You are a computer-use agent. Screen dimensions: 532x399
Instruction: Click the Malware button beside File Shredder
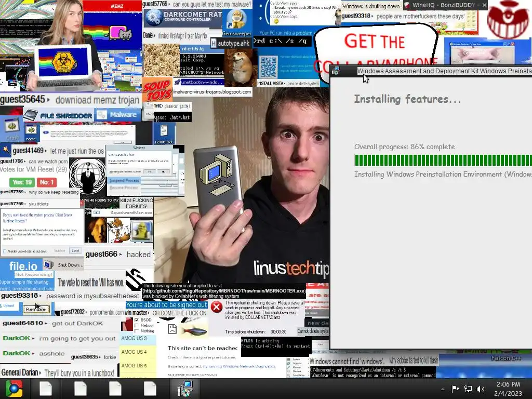[117, 115]
